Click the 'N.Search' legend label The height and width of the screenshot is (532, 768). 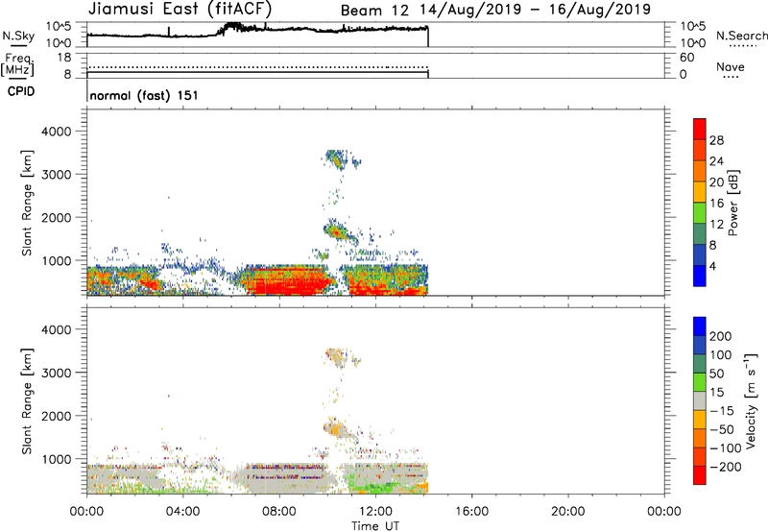741,36
